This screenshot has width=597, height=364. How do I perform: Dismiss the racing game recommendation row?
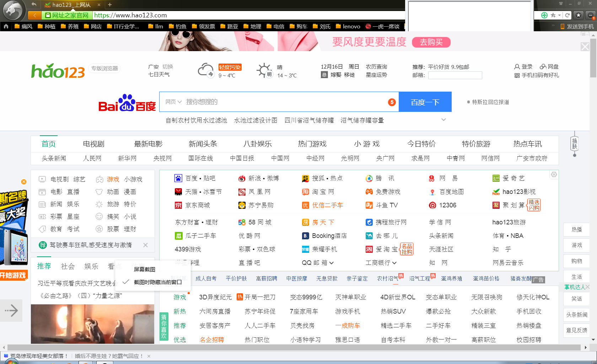point(145,245)
